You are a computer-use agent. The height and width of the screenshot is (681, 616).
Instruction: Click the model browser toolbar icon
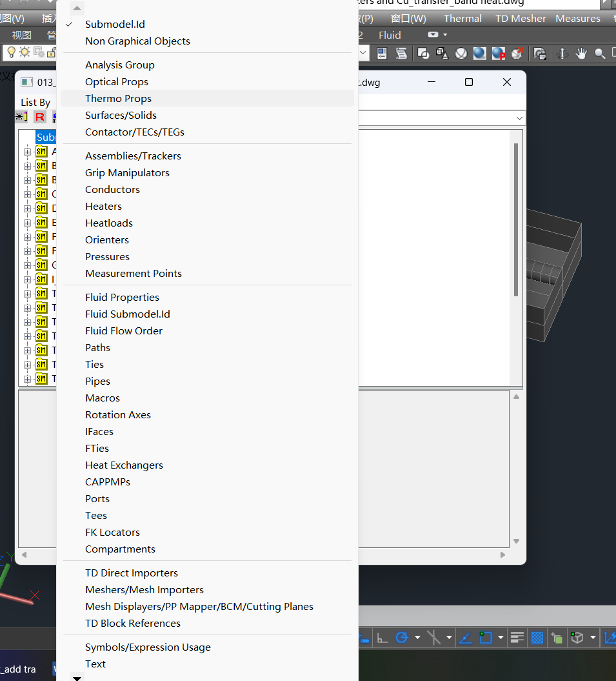point(382,54)
